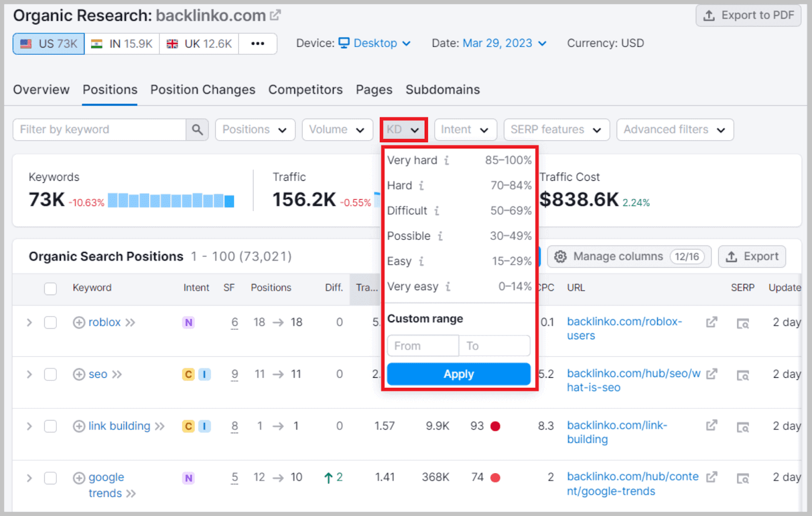812x516 pixels.
Task: Collapse the KD filter dropdown
Action: (403, 130)
